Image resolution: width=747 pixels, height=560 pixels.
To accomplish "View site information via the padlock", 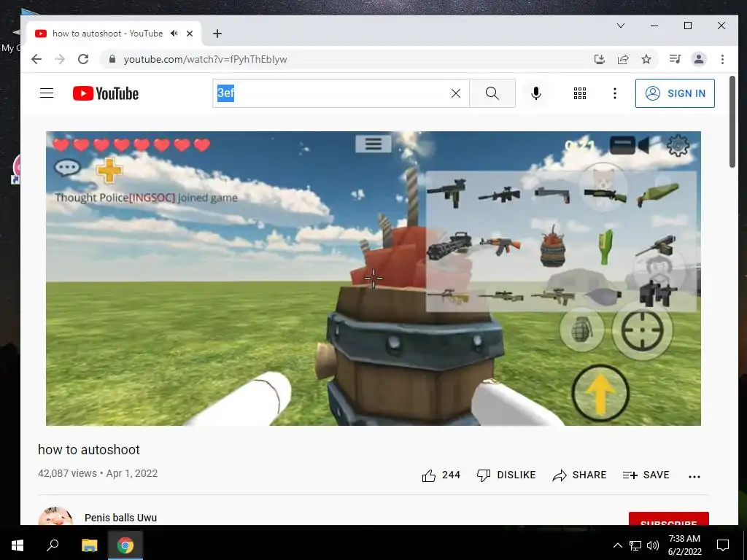I will (112, 59).
